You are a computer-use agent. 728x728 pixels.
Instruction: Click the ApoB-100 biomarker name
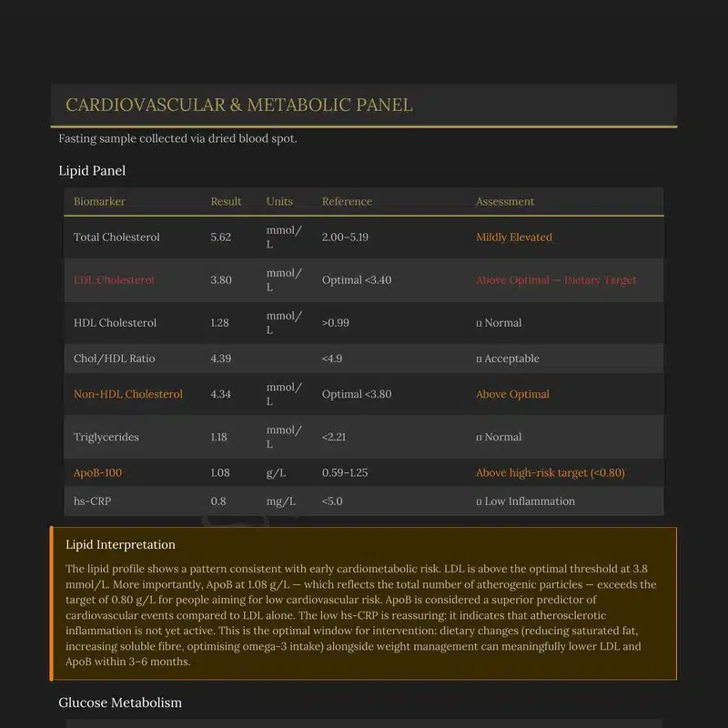(97, 472)
